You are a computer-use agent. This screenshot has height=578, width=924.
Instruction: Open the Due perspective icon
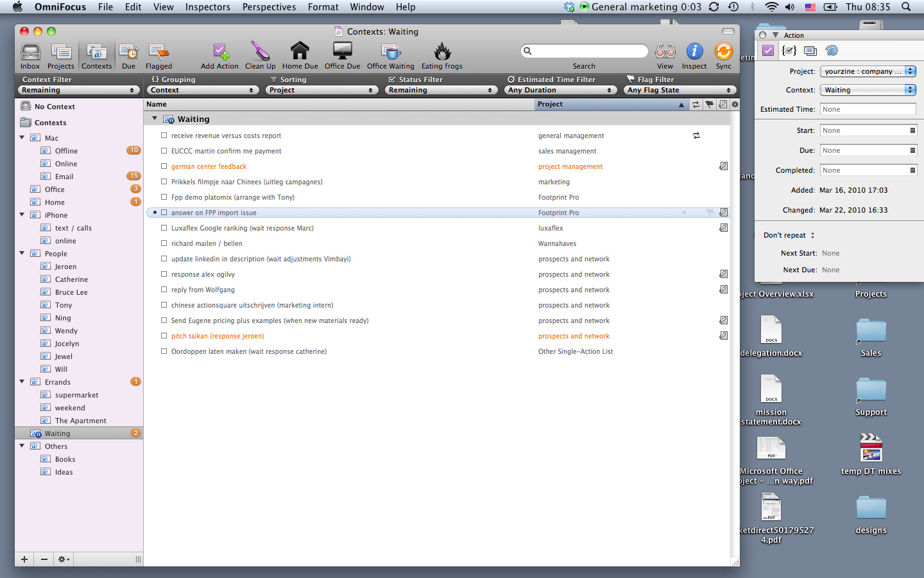(128, 56)
